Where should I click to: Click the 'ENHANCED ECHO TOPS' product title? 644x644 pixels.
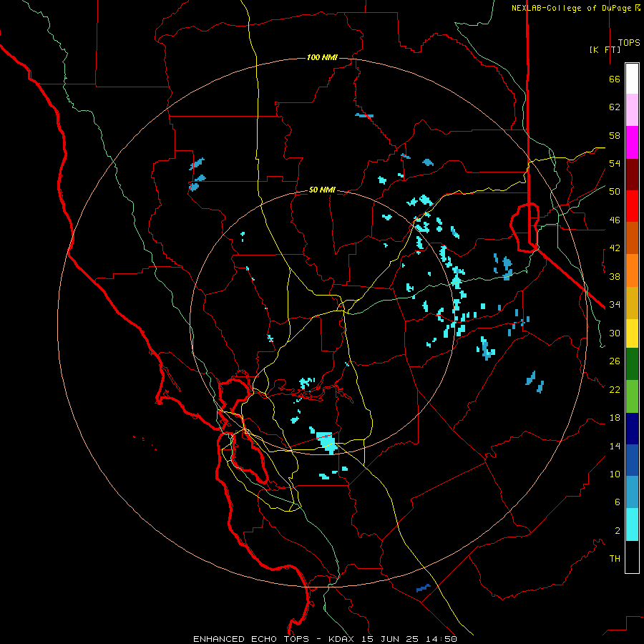tap(251, 639)
